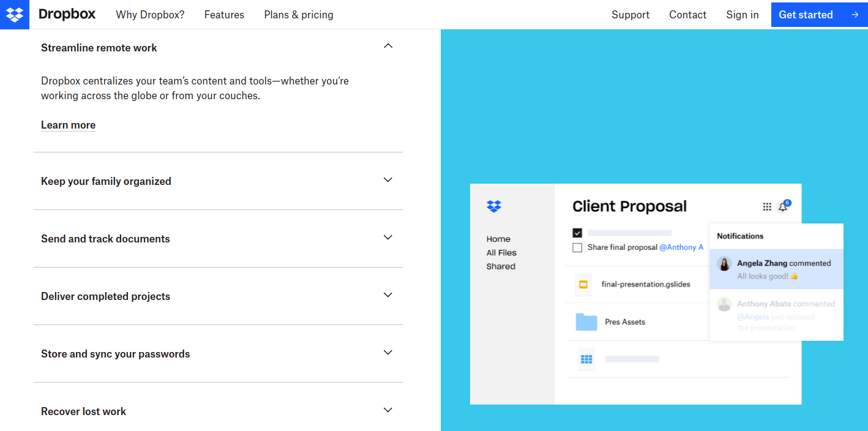Click the blue spreadsheet grid file icon
868x431 pixels.
[586, 359]
